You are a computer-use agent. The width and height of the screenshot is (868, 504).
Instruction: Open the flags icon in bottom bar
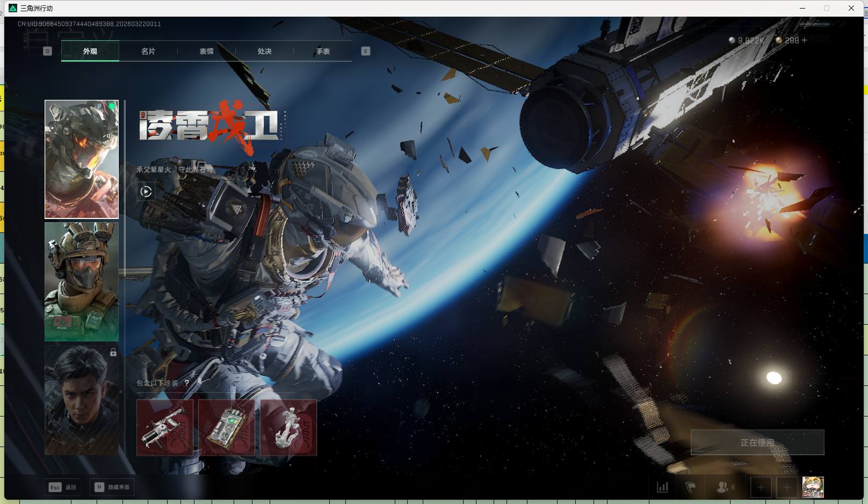[690, 487]
